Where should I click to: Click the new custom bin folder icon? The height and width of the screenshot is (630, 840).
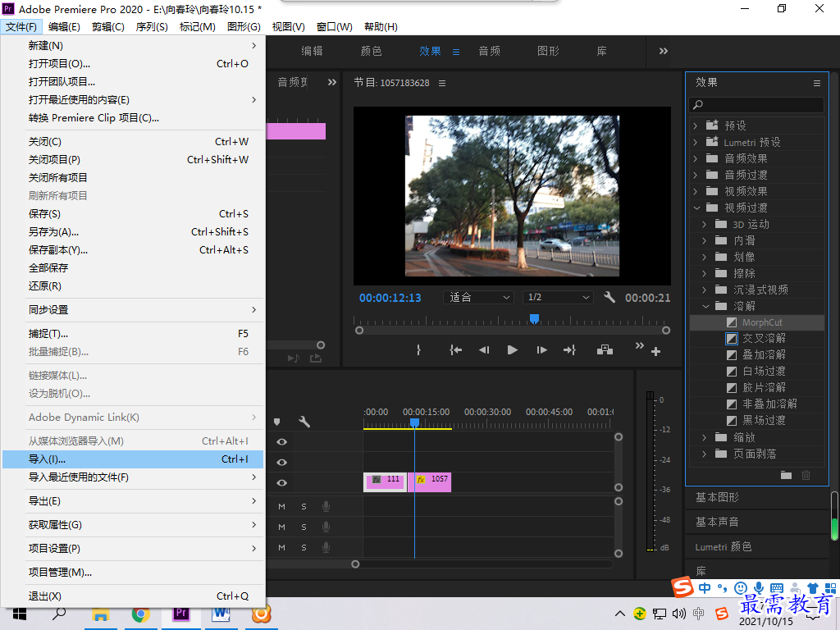786,475
